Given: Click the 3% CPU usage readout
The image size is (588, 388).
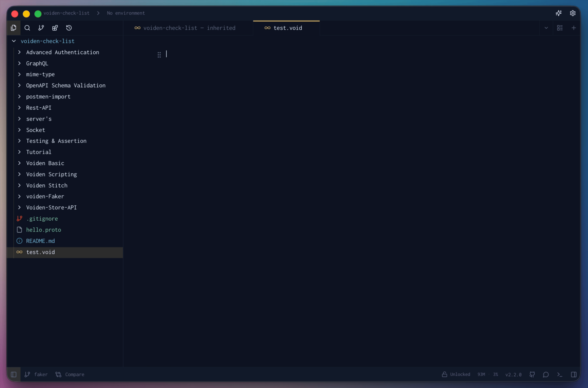Looking at the screenshot, I should 495,374.
